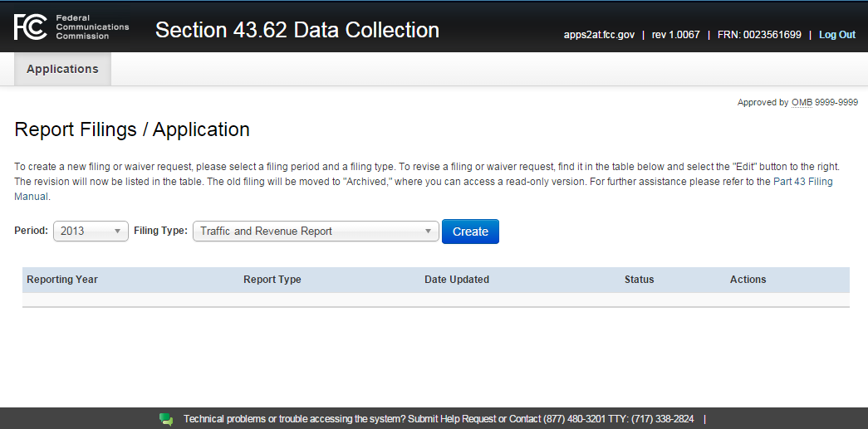Image resolution: width=868 pixels, height=429 pixels.
Task: Sort by Reporting Year column header
Action: 62,280
